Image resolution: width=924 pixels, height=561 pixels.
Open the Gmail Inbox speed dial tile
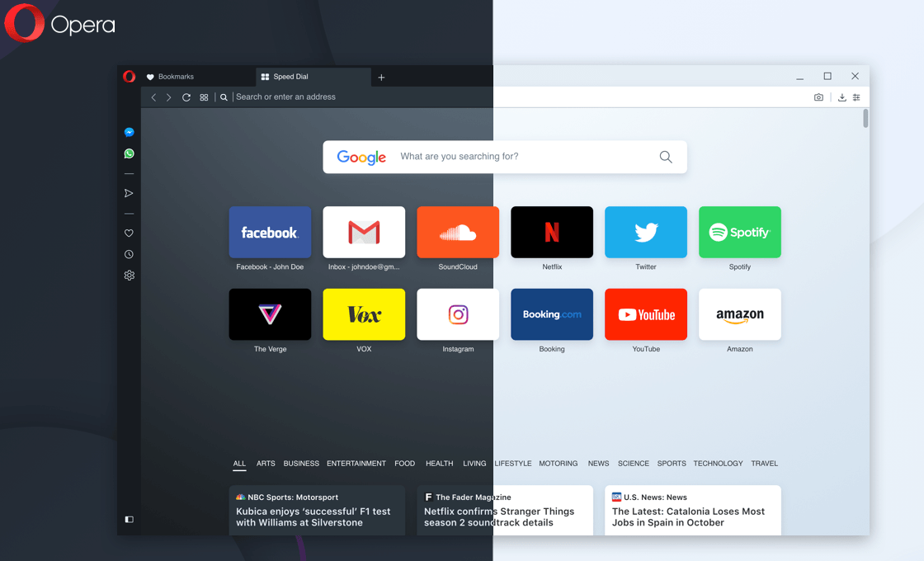pyautogui.click(x=364, y=232)
